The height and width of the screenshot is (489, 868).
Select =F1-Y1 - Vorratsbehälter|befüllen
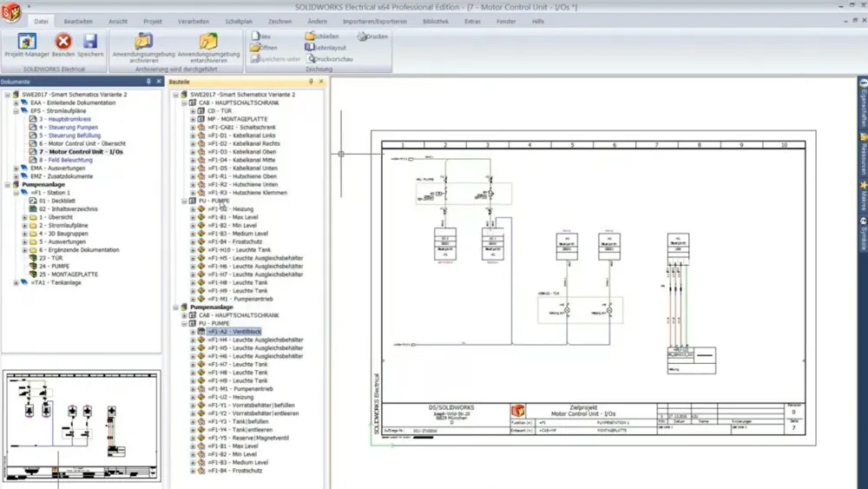coord(251,406)
